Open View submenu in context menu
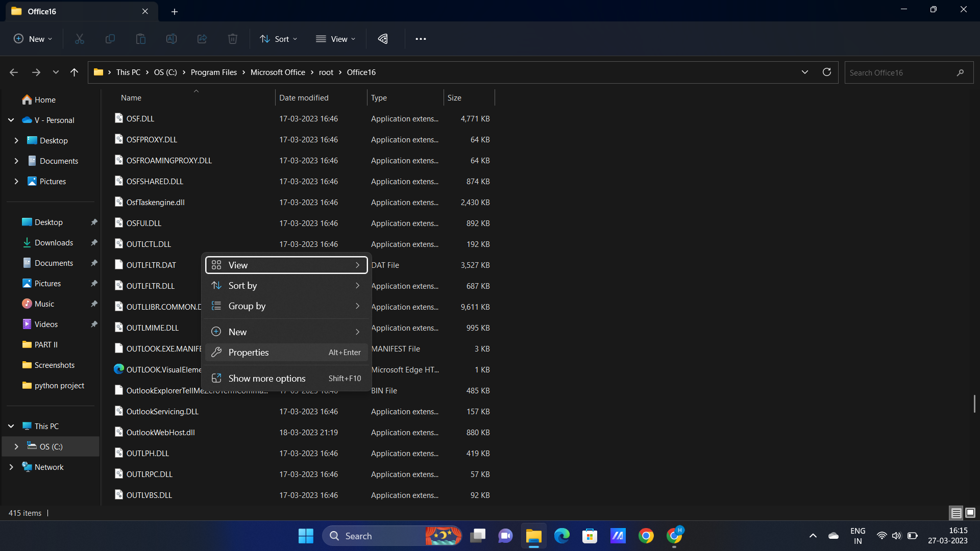This screenshot has height=551, width=980. pyautogui.click(x=286, y=265)
